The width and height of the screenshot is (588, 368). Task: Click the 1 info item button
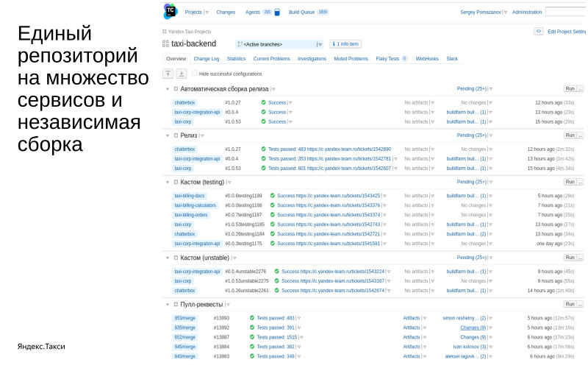pyautogui.click(x=345, y=44)
